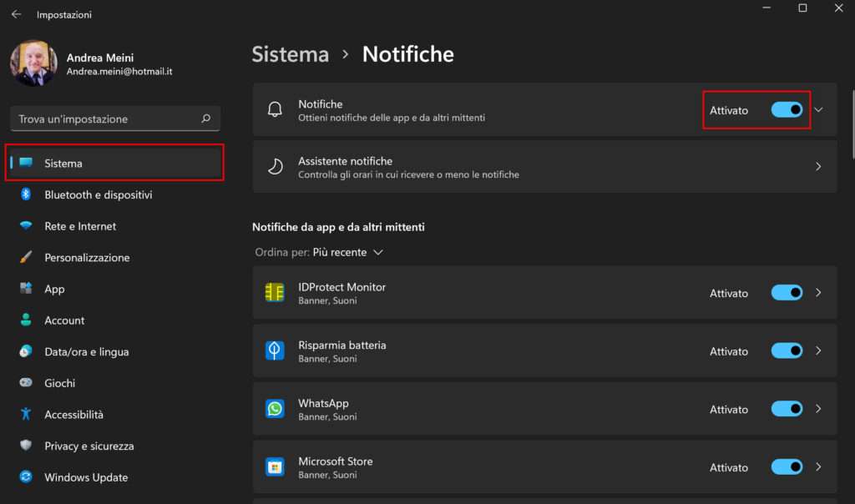
Task: Click the Assistente notifiche moon icon
Action: click(275, 166)
